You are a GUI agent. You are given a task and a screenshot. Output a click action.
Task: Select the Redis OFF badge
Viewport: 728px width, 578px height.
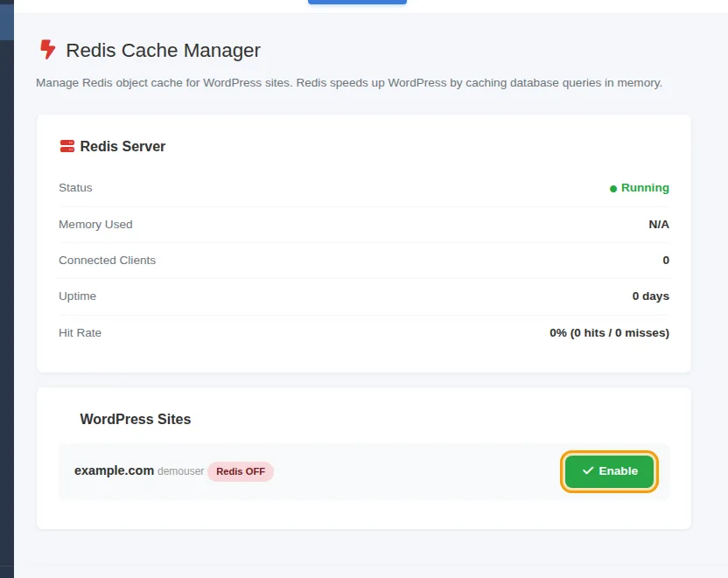tap(241, 471)
